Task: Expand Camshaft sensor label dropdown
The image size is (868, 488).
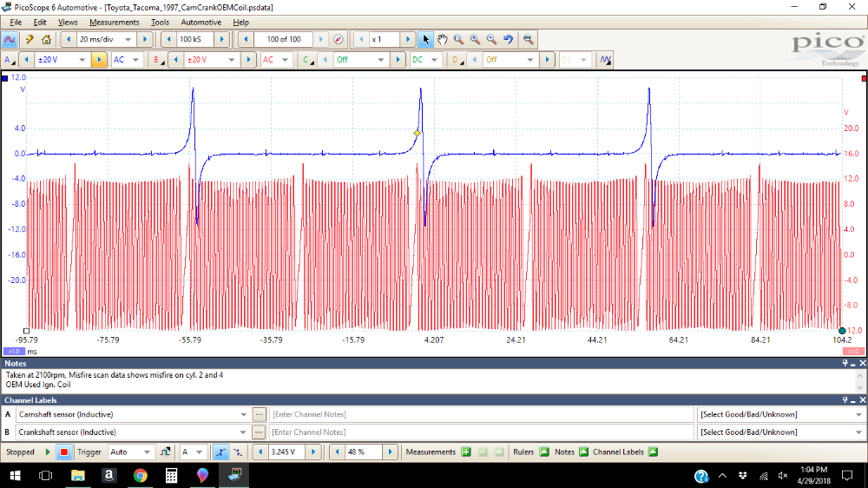Action: (x=243, y=414)
